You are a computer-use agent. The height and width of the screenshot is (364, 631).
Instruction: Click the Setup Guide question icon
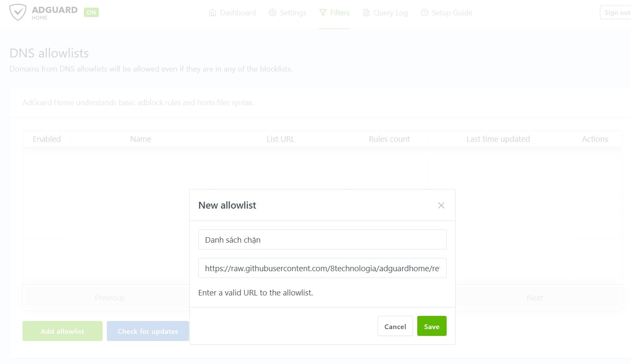click(x=424, y=13)
